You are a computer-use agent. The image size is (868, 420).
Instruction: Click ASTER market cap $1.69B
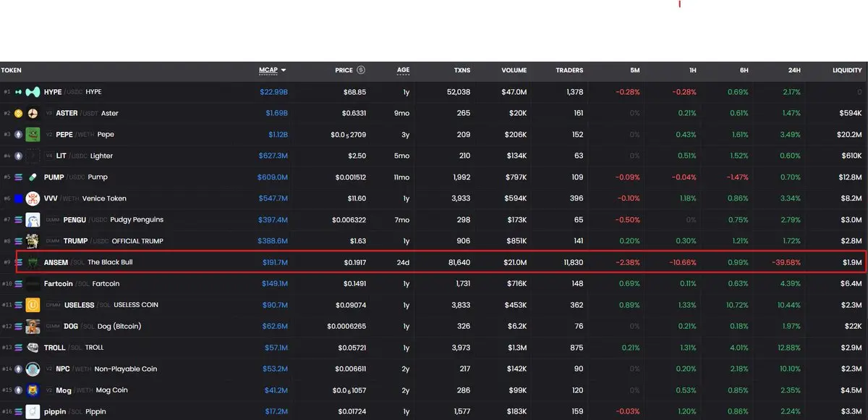click(275, 113)
